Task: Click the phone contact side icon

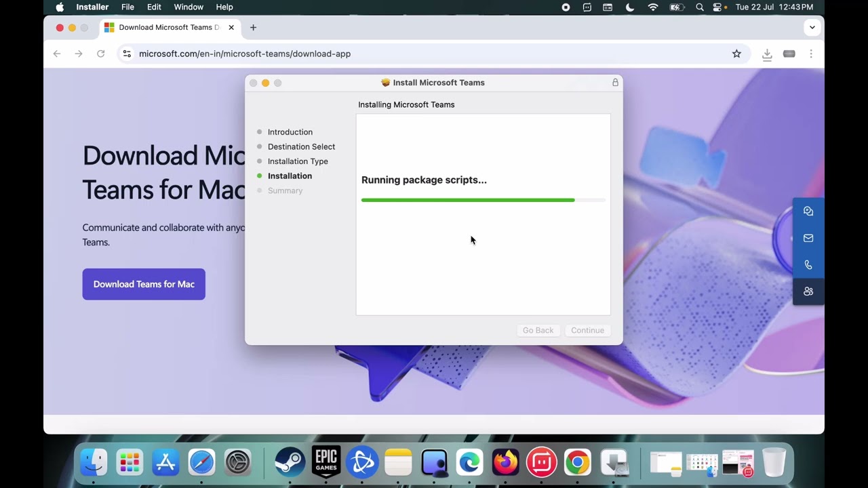Action: coord(808,265)
